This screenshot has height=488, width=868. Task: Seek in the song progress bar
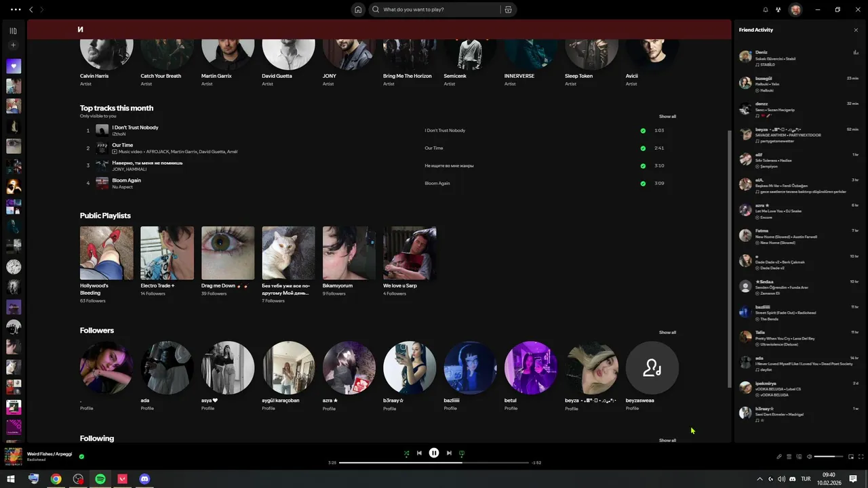click(434, 462)
